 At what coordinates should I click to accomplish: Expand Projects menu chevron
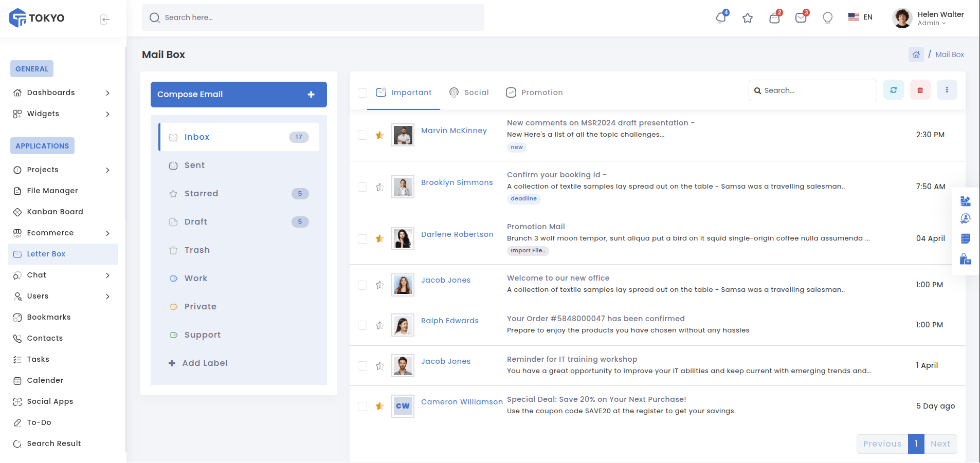[107, 170]
